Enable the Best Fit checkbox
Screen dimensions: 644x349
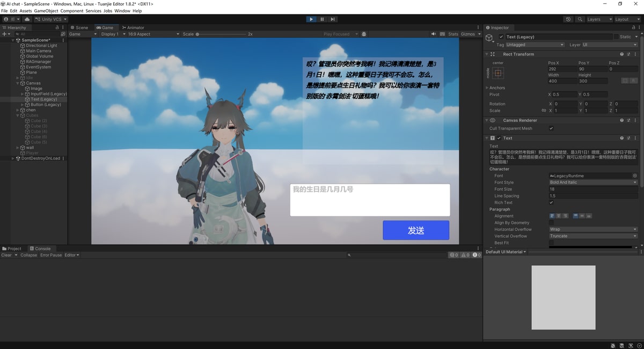(x=551, y=243)
